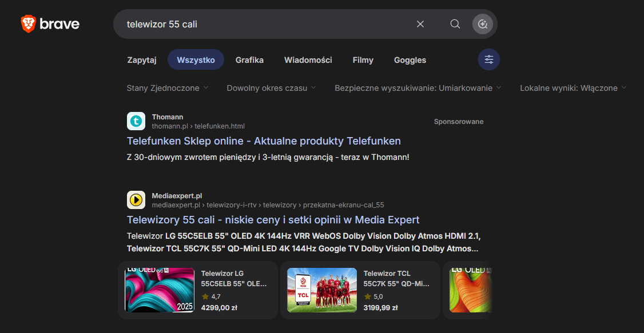Click the Mediaexpert.pl favicon
This screenshot has width=644, height=333.
[x=136, y=200]
